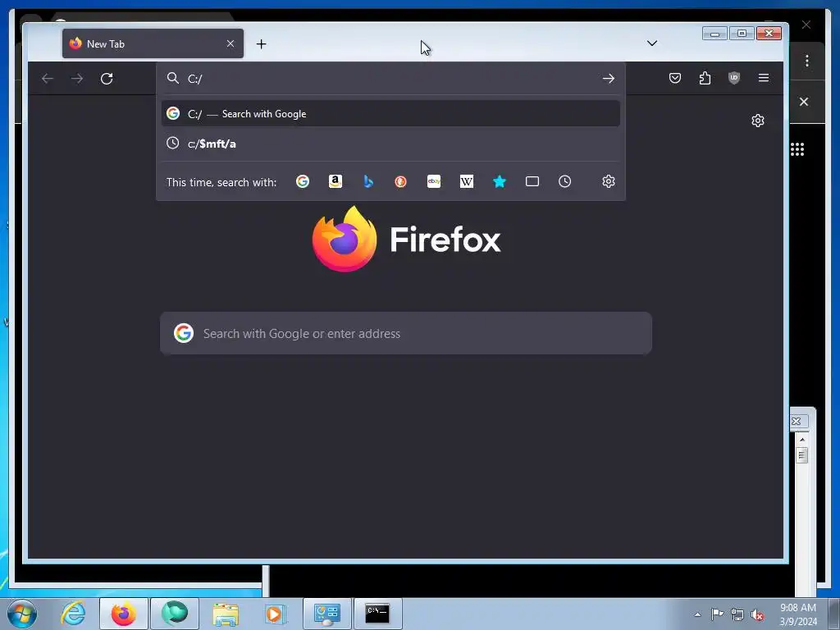Screen dimensions: 840x630
Task: Search this time with eBay icon
Action: point(434,181)
